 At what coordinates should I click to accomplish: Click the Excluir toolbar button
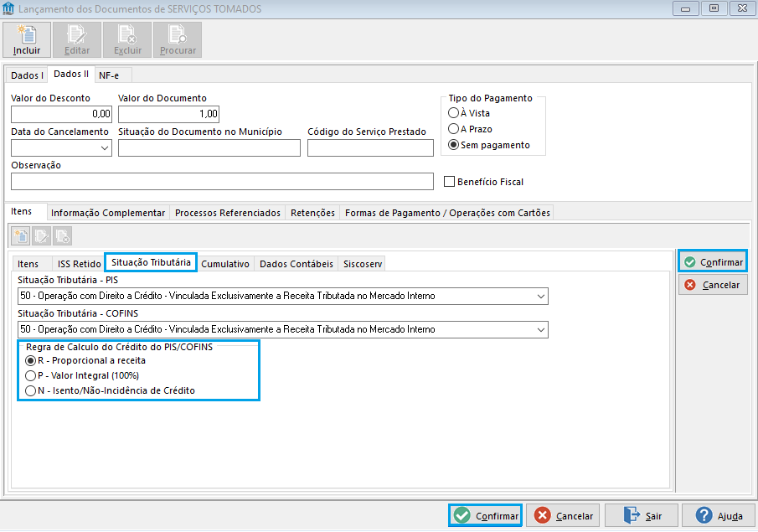[127, 39]
